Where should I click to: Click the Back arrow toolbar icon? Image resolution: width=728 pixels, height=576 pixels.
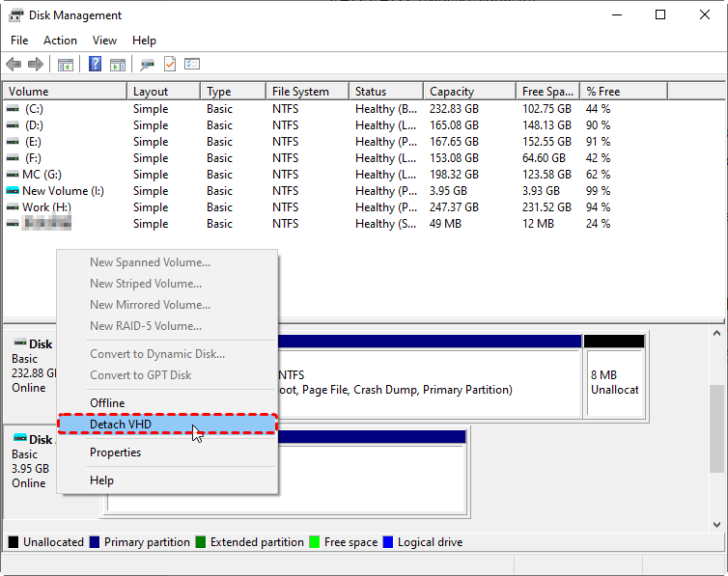pos(14,65)
